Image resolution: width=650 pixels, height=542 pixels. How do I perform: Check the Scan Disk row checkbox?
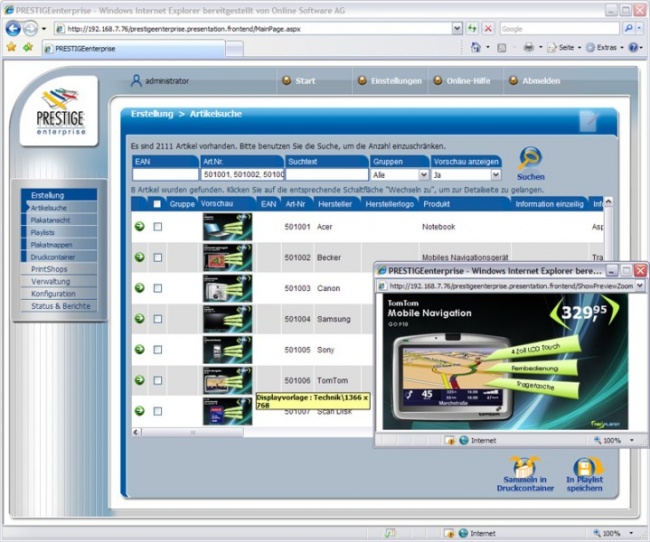[x=158, y=411]
